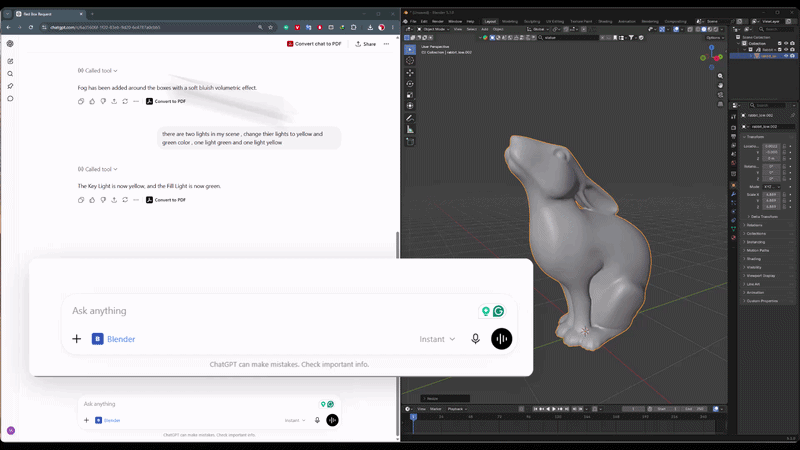
Task: Open the Object Data green triangle tab
Action: [733, 229]
